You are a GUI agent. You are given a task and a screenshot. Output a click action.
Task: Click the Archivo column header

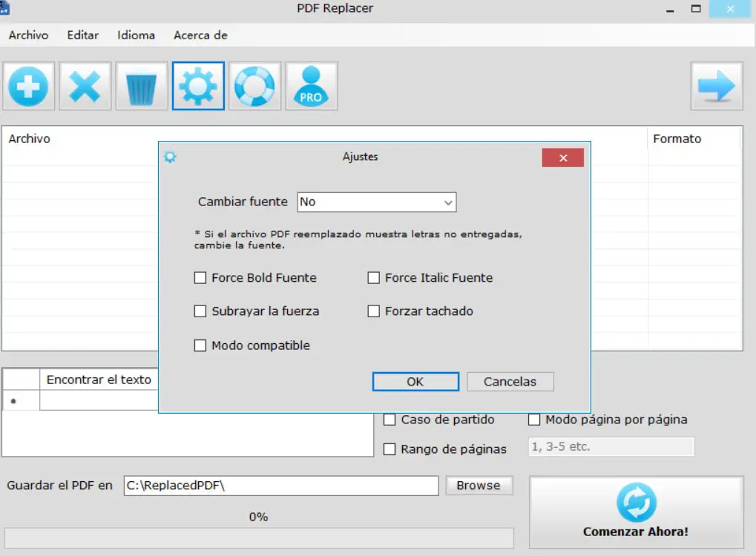pos(30,139)
